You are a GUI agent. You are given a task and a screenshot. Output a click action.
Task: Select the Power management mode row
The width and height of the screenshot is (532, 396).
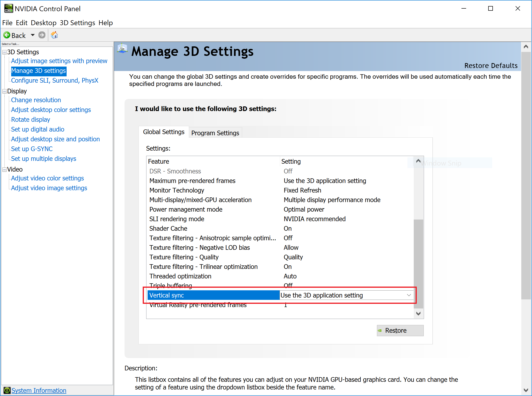(x=280, y=210)
